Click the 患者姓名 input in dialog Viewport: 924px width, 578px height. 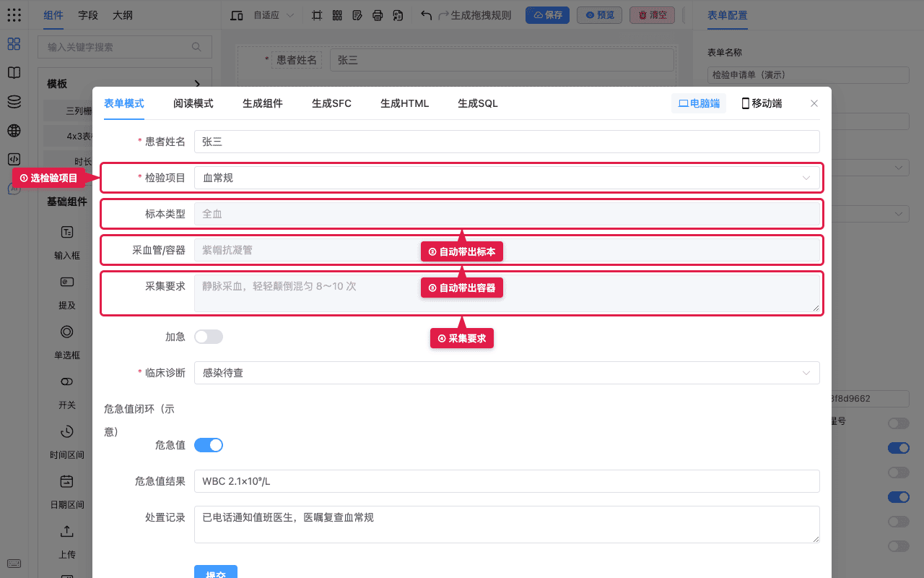(x=507, y=142)
